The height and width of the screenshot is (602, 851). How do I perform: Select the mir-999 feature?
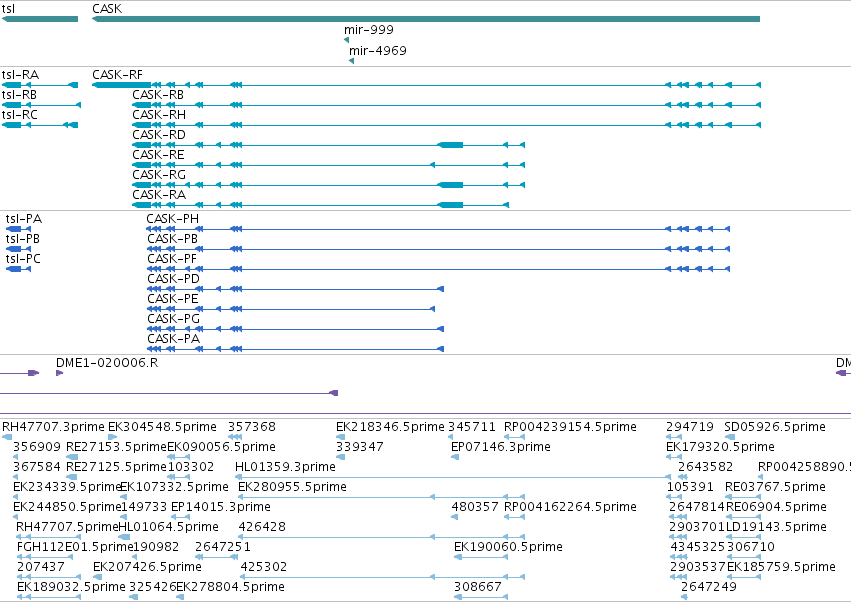(346, 40)
